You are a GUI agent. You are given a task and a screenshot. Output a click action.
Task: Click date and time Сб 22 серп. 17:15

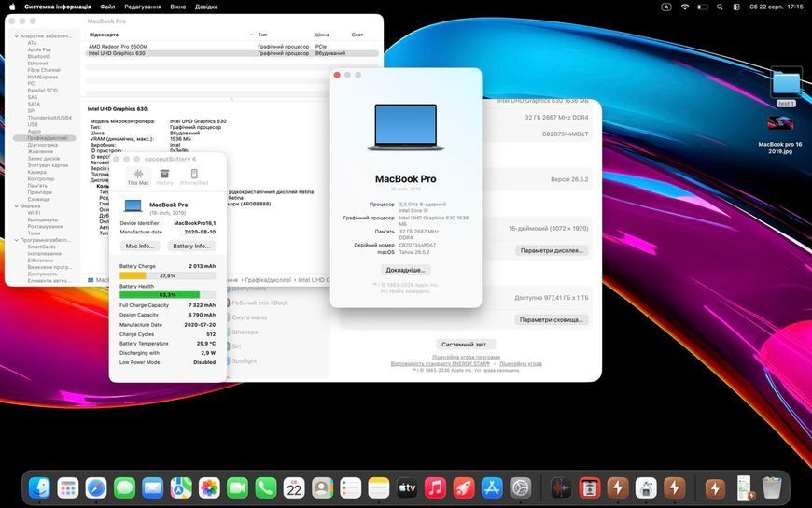point(777,7)
